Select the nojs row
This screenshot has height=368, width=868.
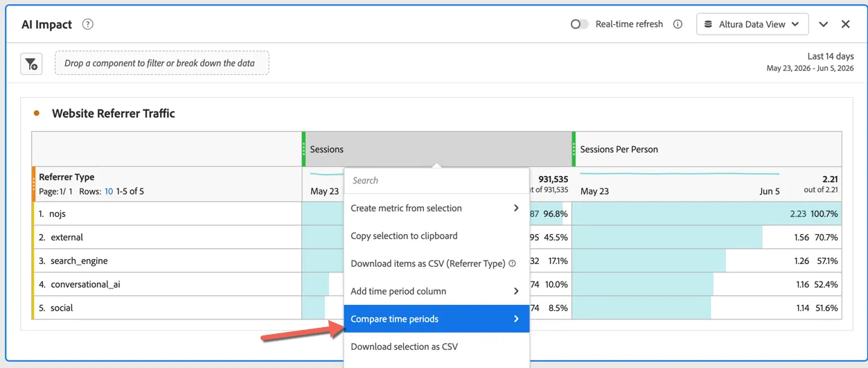[x=167, y=214]
